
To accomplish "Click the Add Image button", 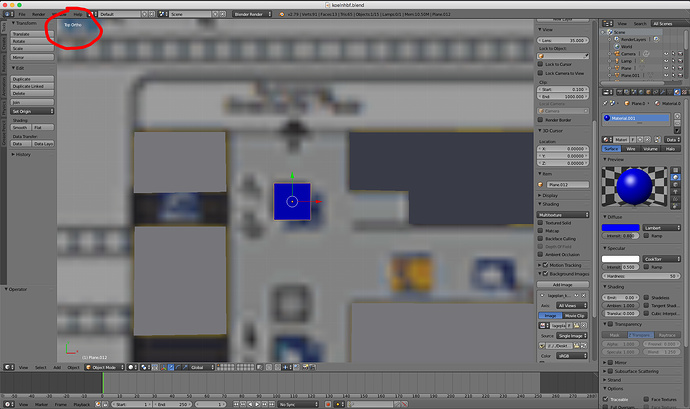I will click(562, 284).
